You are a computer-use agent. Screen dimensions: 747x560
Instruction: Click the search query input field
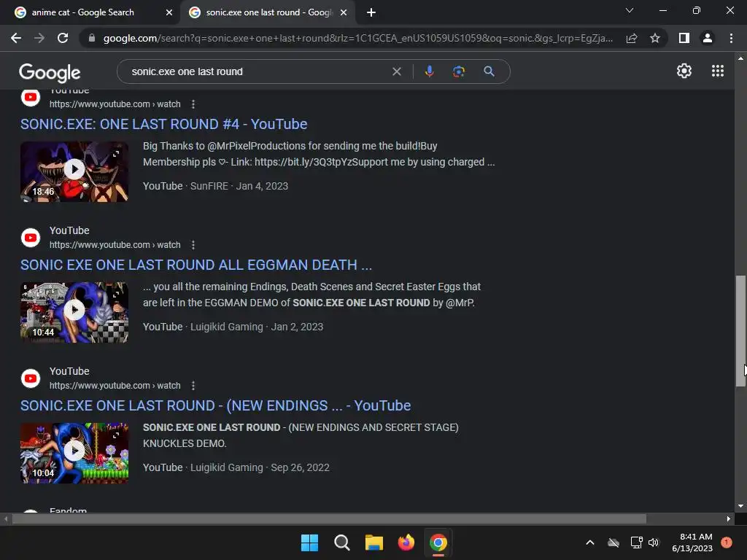click(x=258, y=71)
